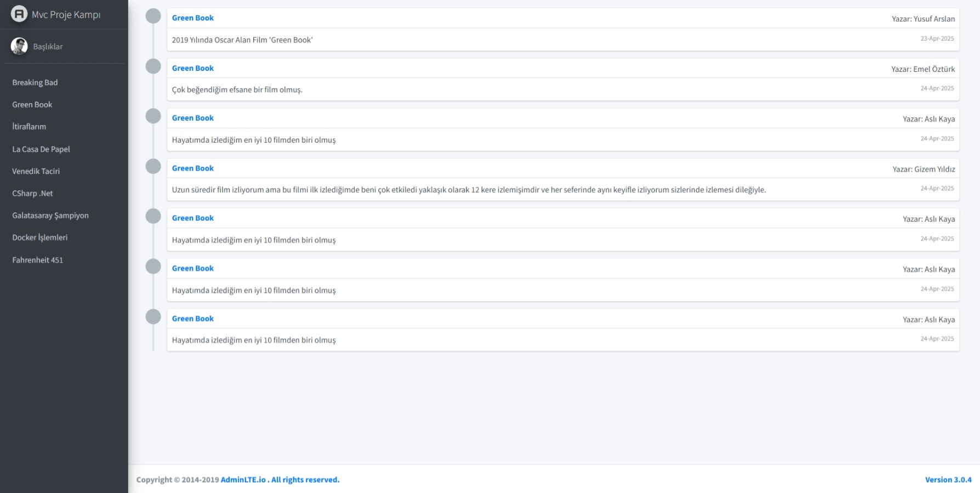Image resolution: width=980 pixels, height=493 pixels.
Task: Open Green Book title in Gizem Yıldız's entry
Action: coord(193,168)
